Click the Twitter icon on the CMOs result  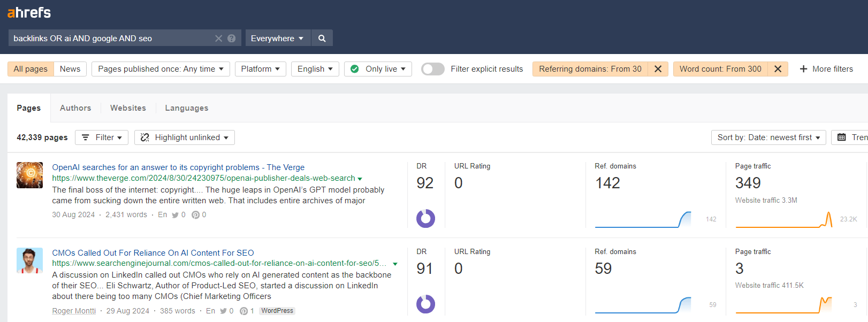click(x=223, y=311)
